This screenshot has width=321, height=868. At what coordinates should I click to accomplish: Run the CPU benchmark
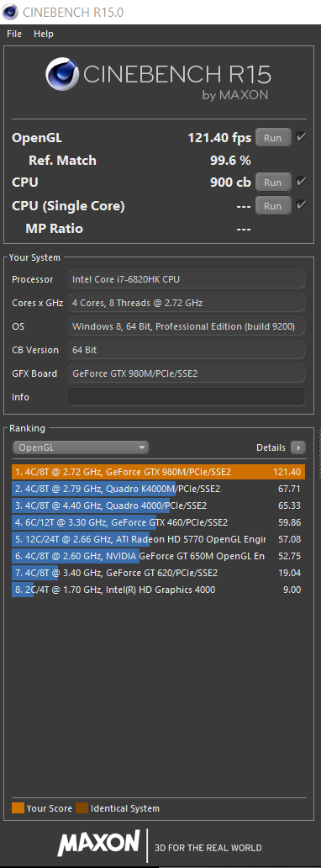[x=273, y=183]
